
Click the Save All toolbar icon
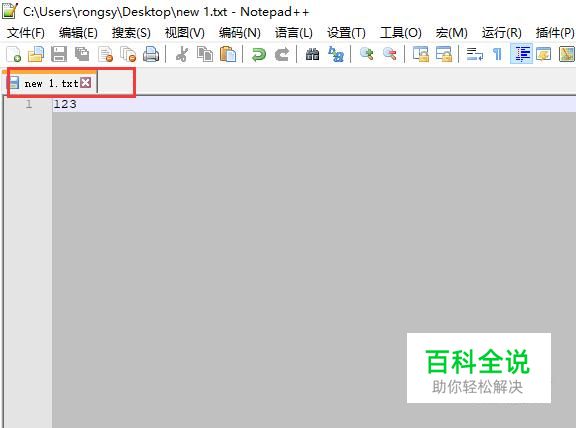pyautogui.click(x=82, y=54)
